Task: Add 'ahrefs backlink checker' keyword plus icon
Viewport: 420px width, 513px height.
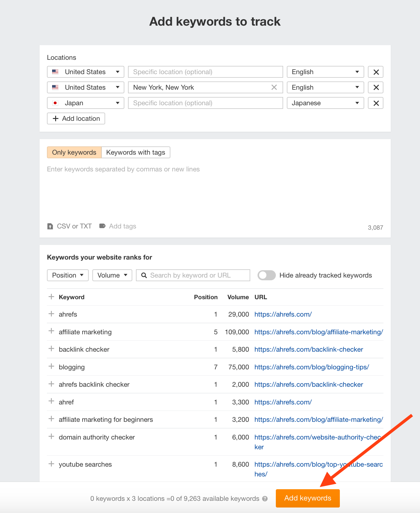Action: point(52,384)
